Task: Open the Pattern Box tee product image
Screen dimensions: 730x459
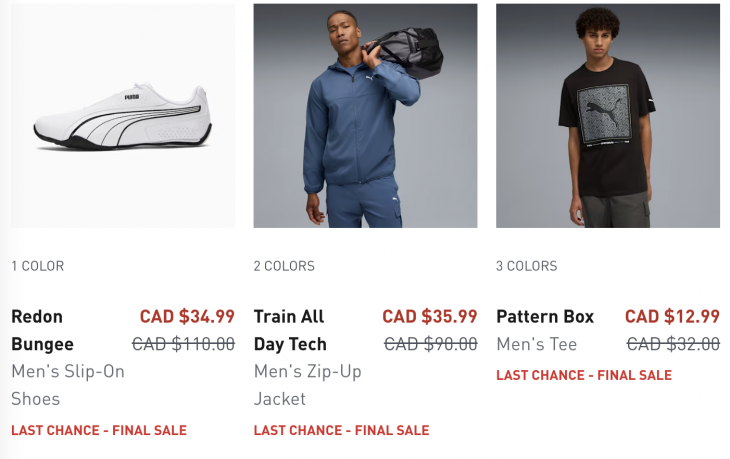Action: (608, 116)
